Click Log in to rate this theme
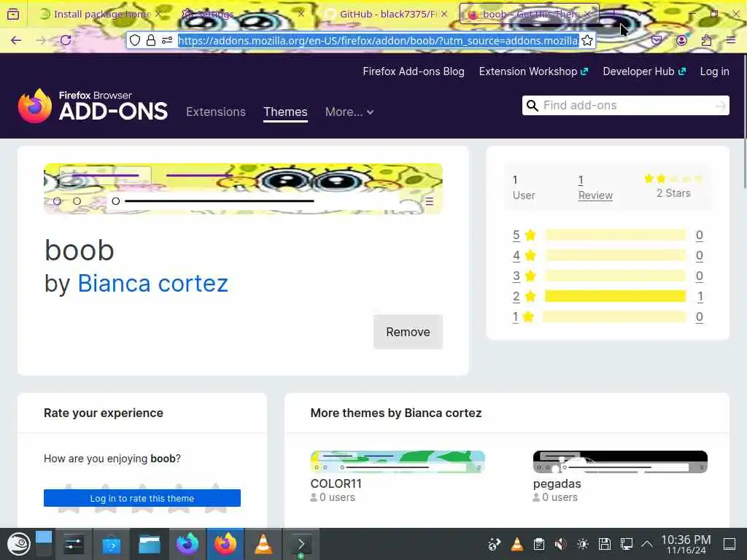Viewport: 747px width, 560px height. point(142,498)
